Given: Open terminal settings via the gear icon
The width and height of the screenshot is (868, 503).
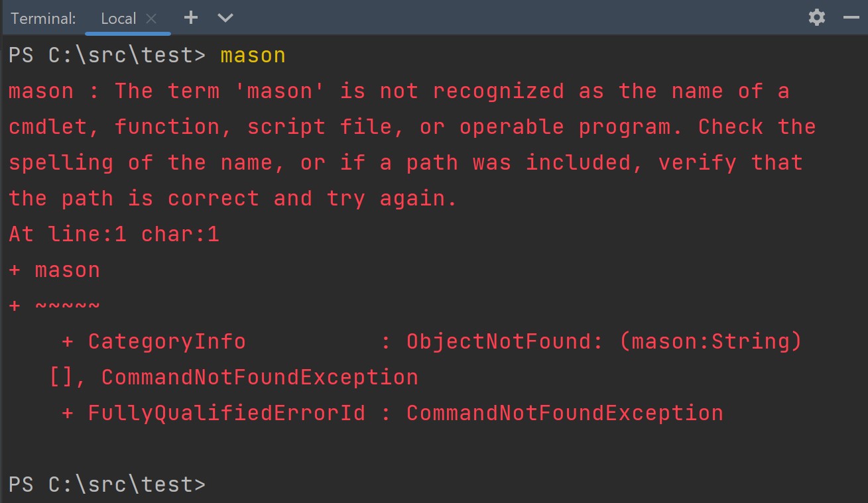Looking at the screenshot, I should tap(816, 18).
